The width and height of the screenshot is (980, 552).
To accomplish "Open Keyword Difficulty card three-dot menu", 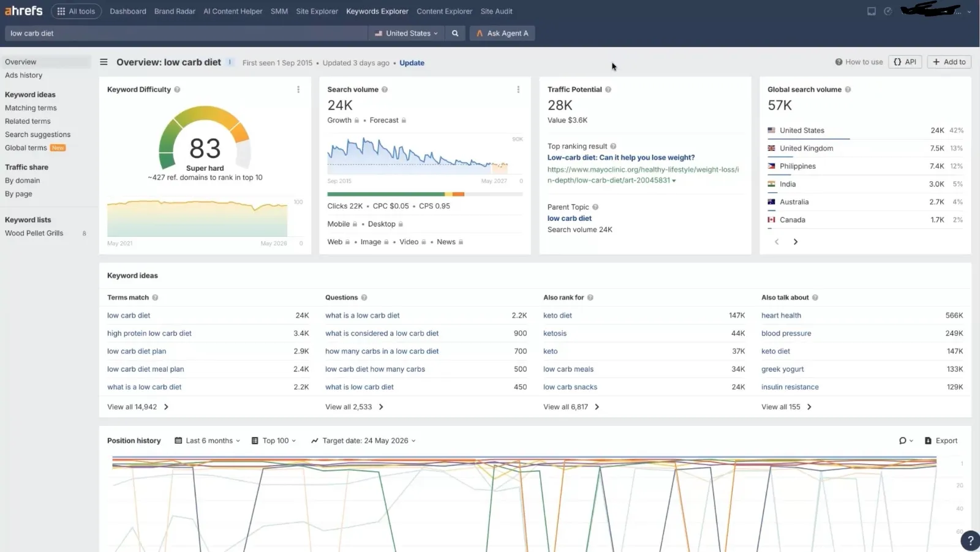I will point(298,89).
